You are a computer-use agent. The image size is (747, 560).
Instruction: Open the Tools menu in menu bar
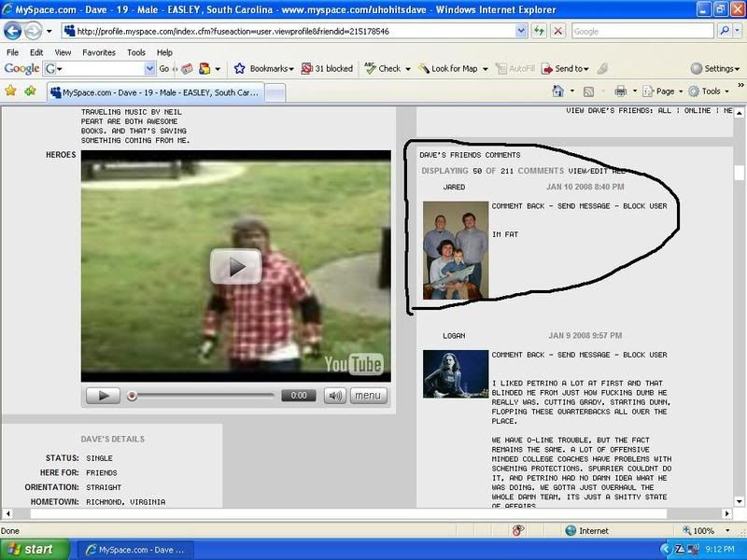[135, 52]
